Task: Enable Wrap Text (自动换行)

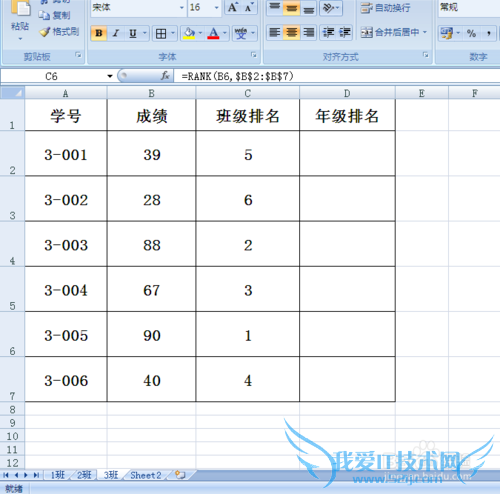Action: click(x=385, y=8)
